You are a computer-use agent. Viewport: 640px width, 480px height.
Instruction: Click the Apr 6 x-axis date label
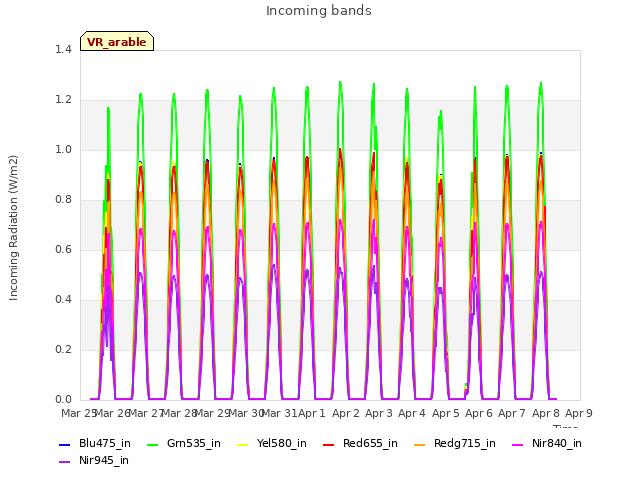(x=478, y=413)
